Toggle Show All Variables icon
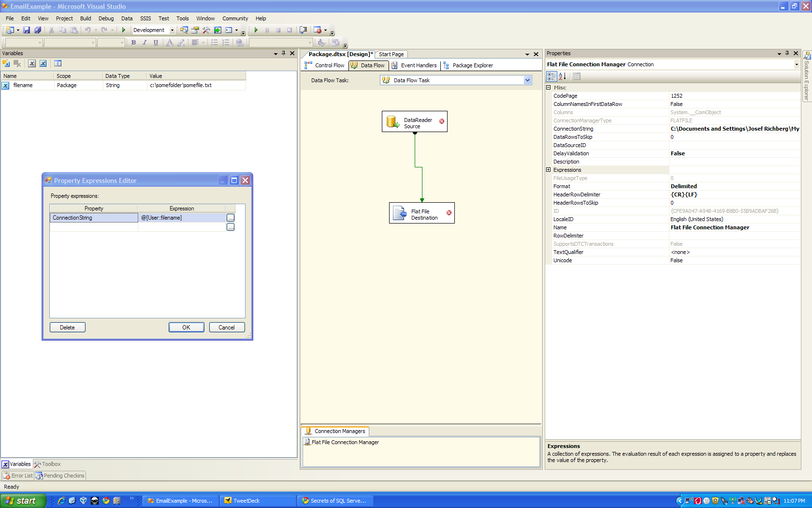 coord(43,63)
